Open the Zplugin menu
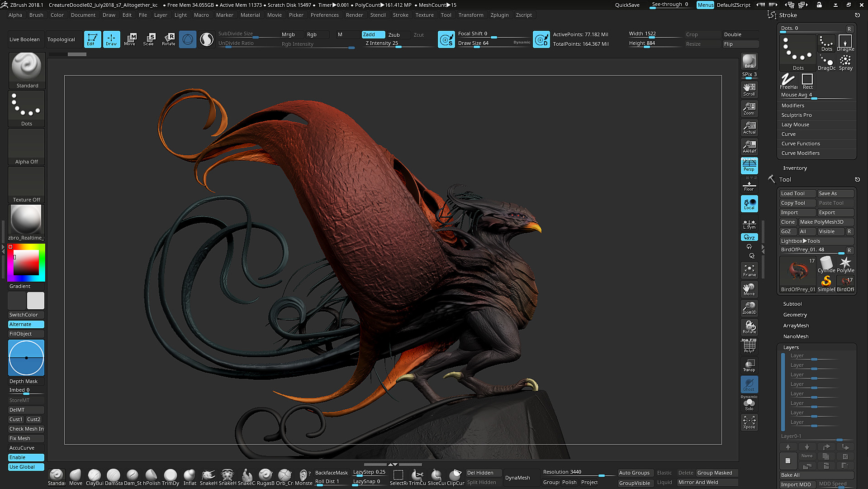868x489 pixels. coord(499,15)
